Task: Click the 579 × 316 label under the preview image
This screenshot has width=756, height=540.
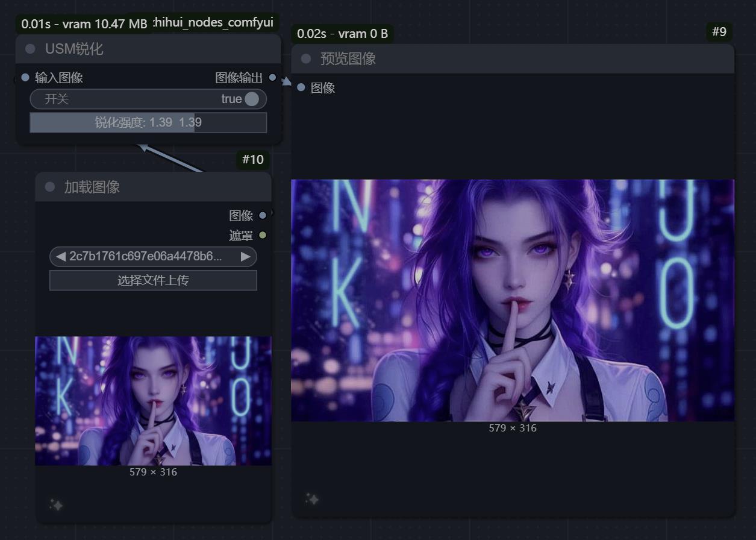Action: pyautogui.click(x=513, y=428)
